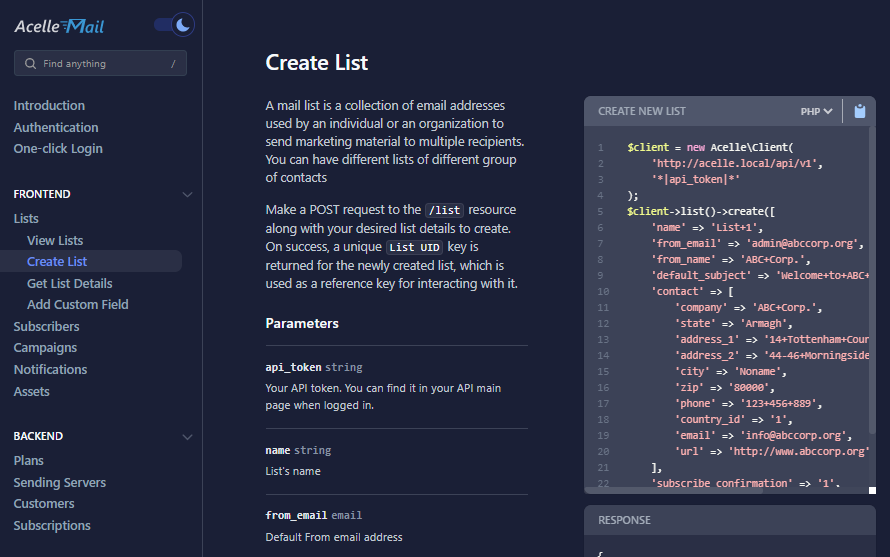This screenshot has width=890, height=557.
Task: Select View Lists in sidebar
Action: (55, 241)
